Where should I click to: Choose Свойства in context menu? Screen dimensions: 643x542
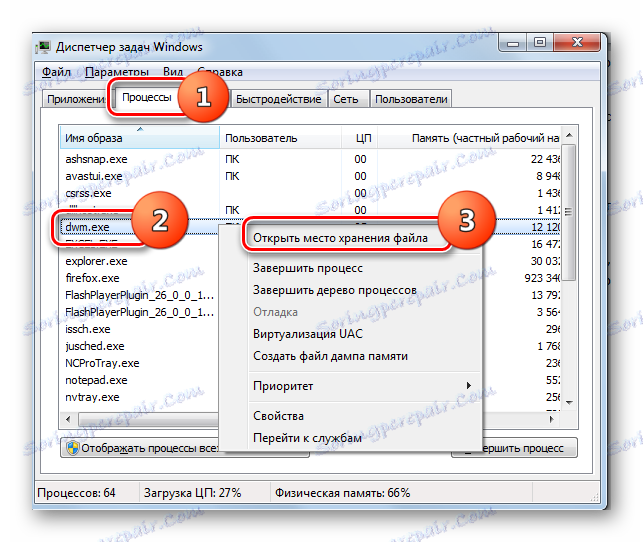point(278,416)
